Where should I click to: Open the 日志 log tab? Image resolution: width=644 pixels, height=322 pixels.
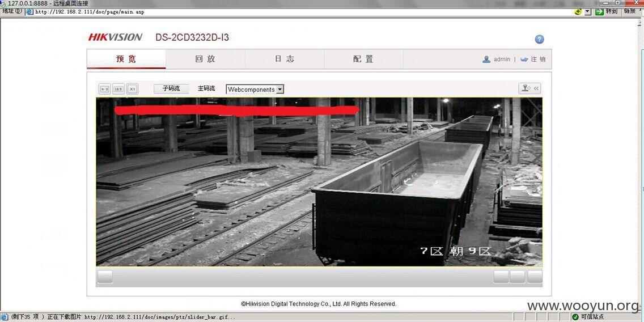(285, 59)
